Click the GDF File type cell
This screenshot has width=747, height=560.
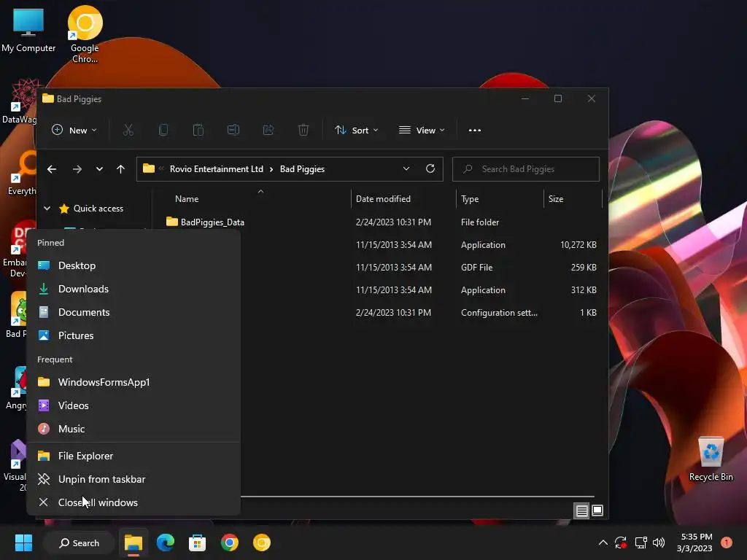(476, 268)
